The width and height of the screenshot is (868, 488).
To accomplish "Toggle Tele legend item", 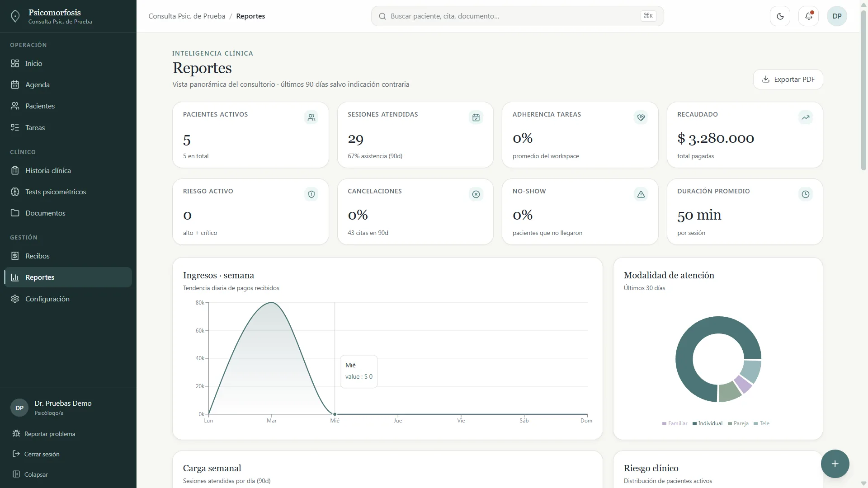I will [x=761, y=424].
